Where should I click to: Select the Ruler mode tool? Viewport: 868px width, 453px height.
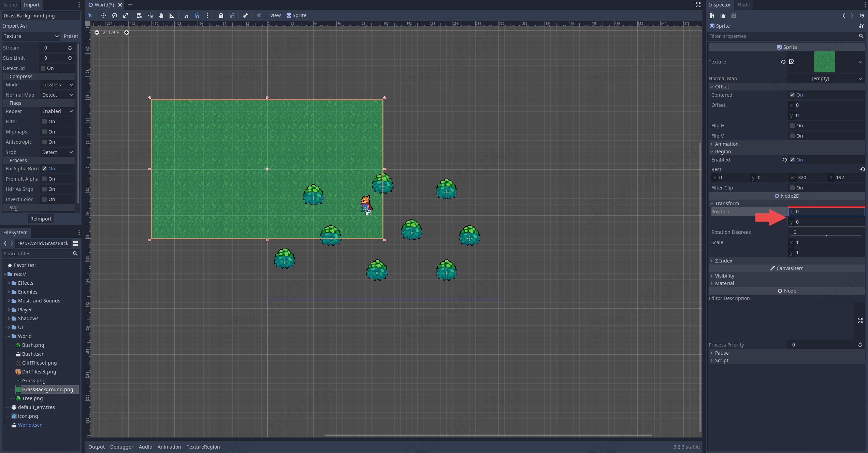tap(172, 15)
